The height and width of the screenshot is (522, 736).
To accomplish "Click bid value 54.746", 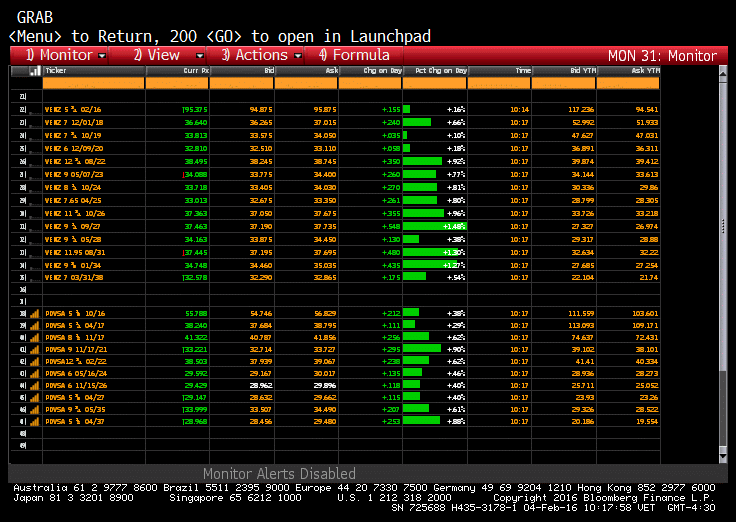I will [261, 314].
